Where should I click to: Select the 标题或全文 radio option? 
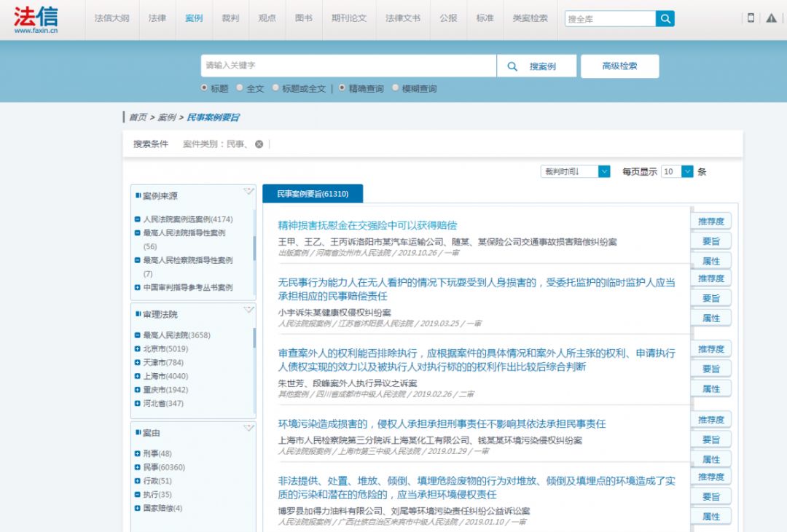[x=275, y=88]
